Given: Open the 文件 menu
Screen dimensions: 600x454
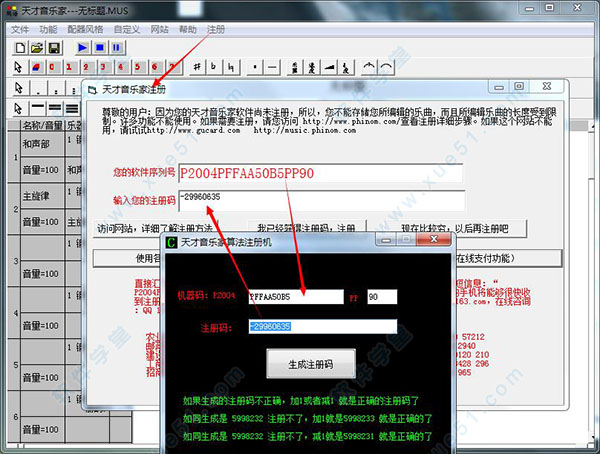Looking at the screenshot, I should click(x=20, y=29).
